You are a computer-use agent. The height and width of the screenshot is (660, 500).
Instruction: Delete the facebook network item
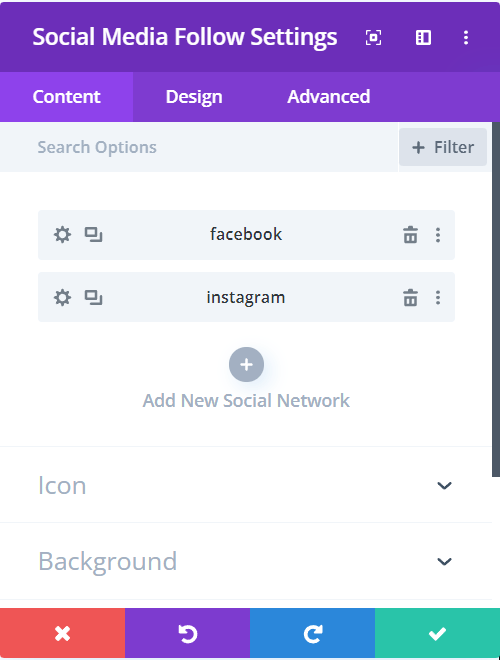[410, 235]
